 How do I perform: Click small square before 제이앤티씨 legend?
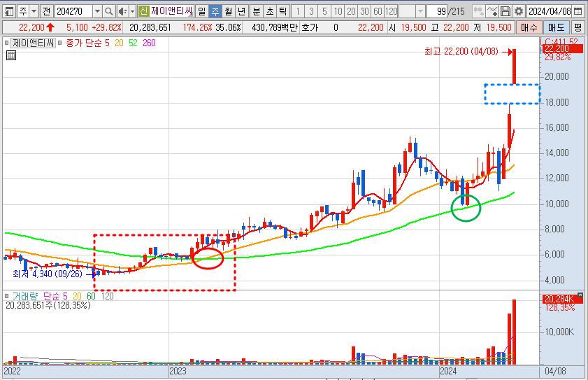[x=6, y=43]
